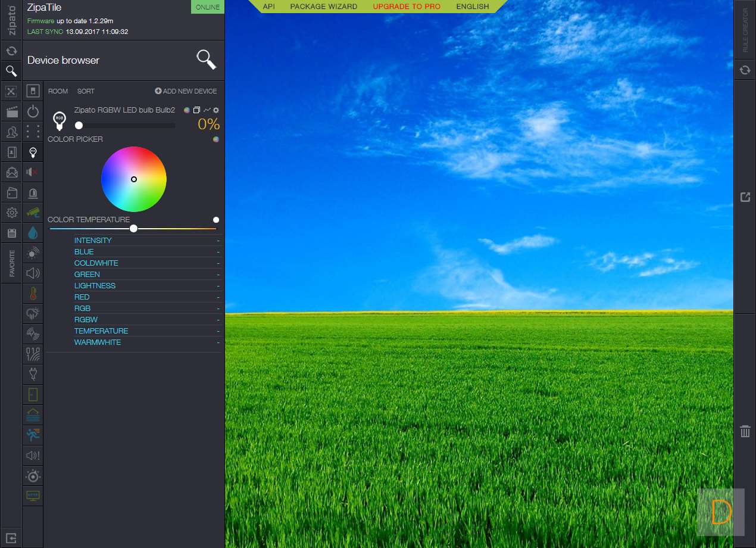Image resolution: width=756 pixels, height=548 pixels.
Task: Filter devices by rotary knob icon
Action: click(x=33, y=476)
